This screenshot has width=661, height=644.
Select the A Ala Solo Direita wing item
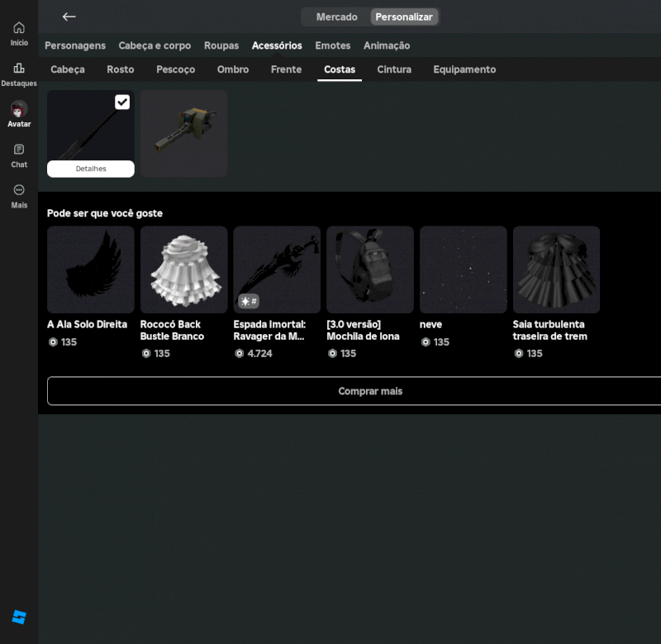(91, 270)
